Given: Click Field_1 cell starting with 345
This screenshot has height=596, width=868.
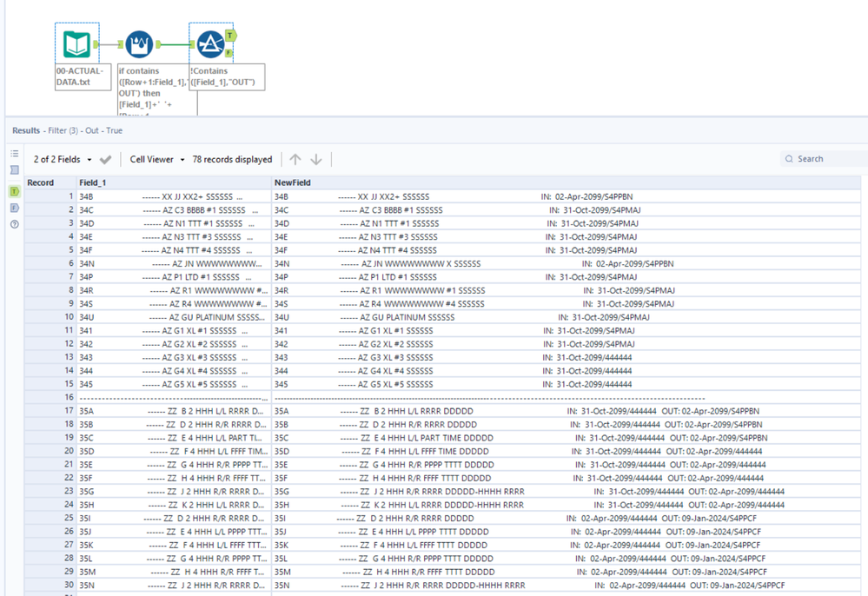Looking at the screenshot, I should (x=175, y=384).
